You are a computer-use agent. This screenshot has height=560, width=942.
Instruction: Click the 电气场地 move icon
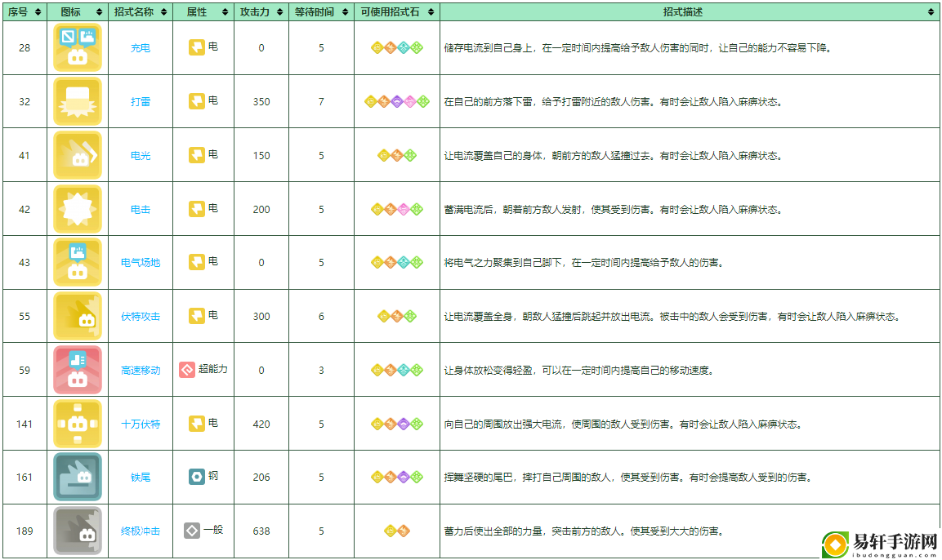(78, 262)
